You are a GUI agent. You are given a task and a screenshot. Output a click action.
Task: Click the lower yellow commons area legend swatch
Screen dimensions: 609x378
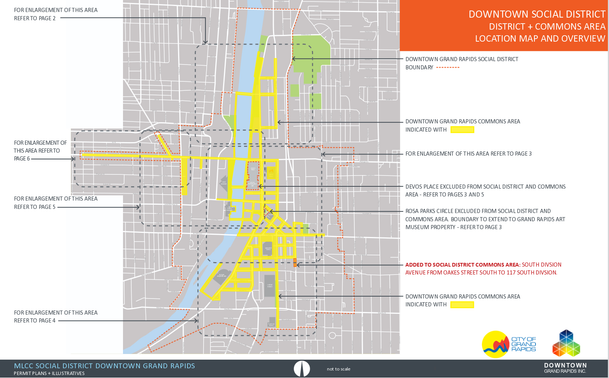(462, 305)
